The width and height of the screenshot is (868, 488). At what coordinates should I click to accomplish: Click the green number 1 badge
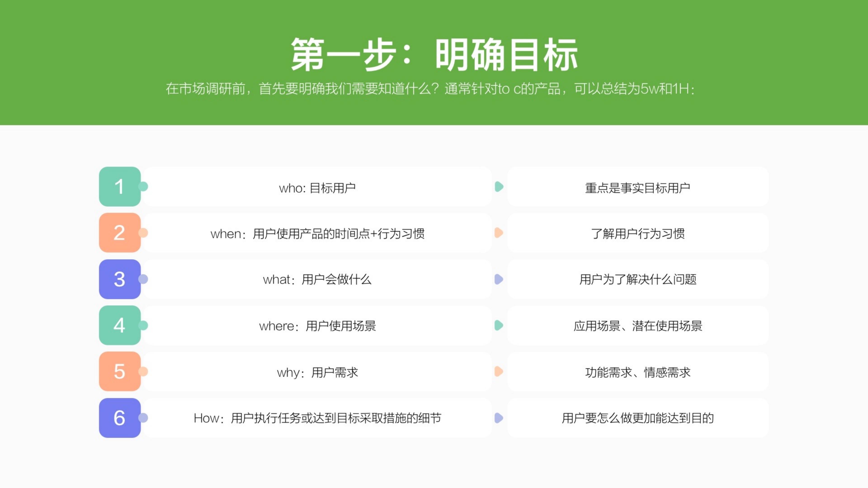[120, 187]
